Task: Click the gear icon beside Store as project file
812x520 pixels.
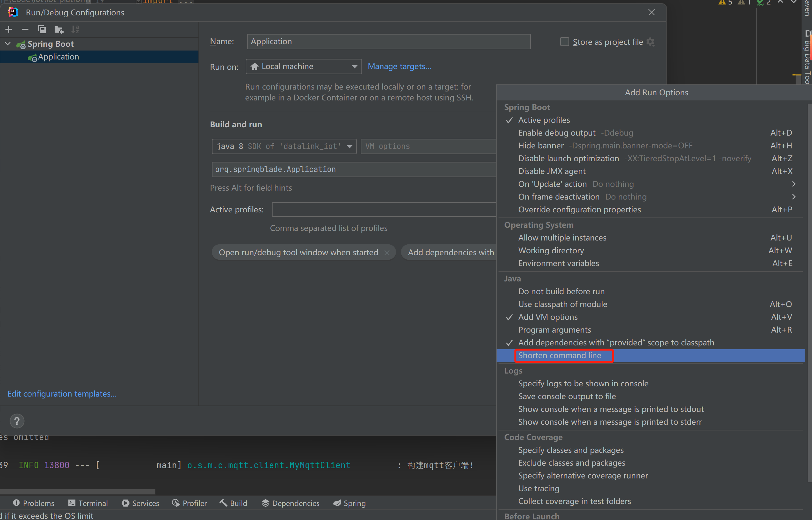Action: (651, 42)
